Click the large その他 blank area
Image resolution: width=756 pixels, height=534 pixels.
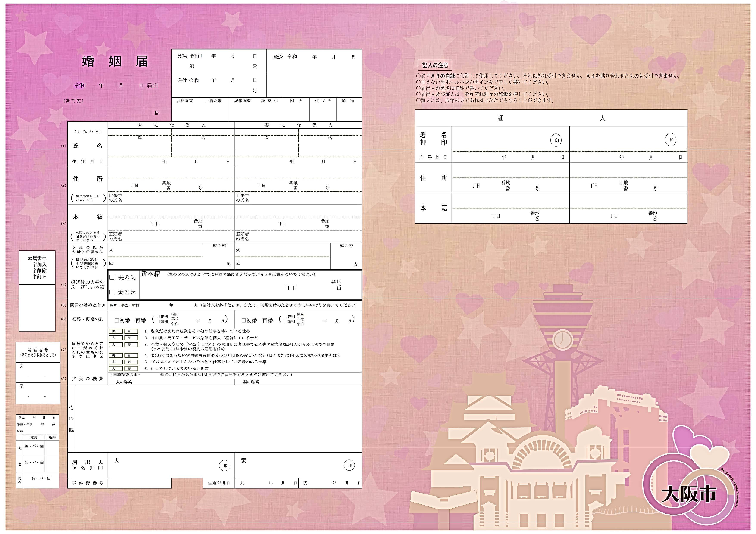click(218, 419)
